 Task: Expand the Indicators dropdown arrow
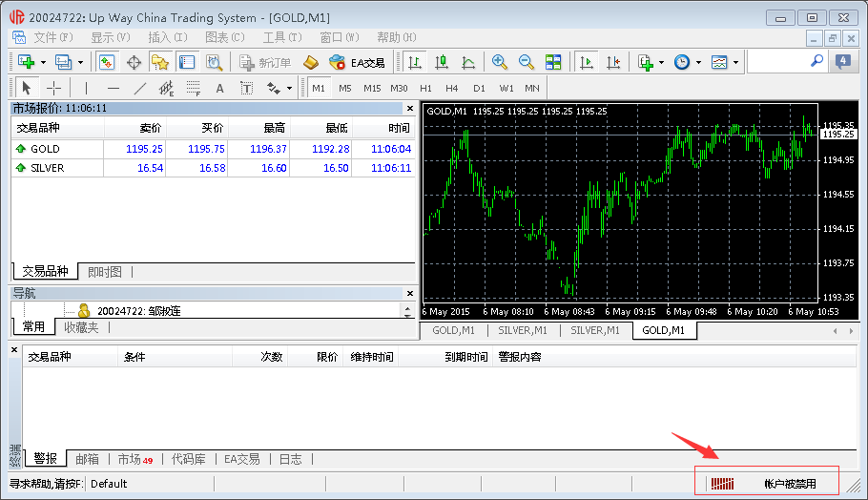point(661,62)
